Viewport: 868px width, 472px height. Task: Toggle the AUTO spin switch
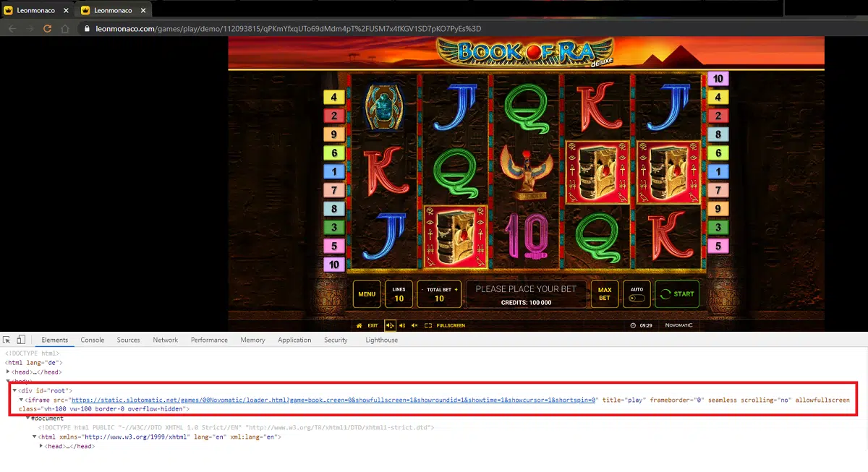[637, 298]
